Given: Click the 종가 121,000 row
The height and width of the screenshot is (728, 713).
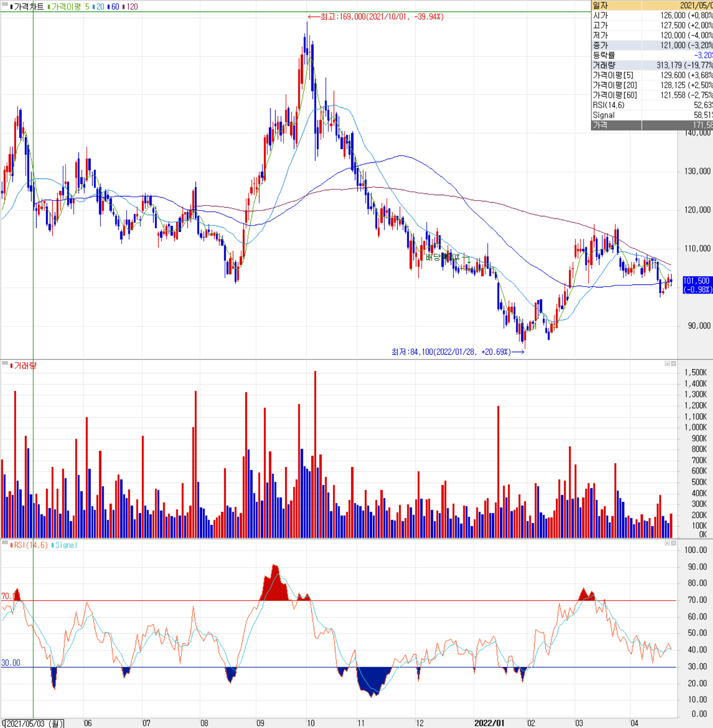Looking at the screenshot, I should 652,45.
